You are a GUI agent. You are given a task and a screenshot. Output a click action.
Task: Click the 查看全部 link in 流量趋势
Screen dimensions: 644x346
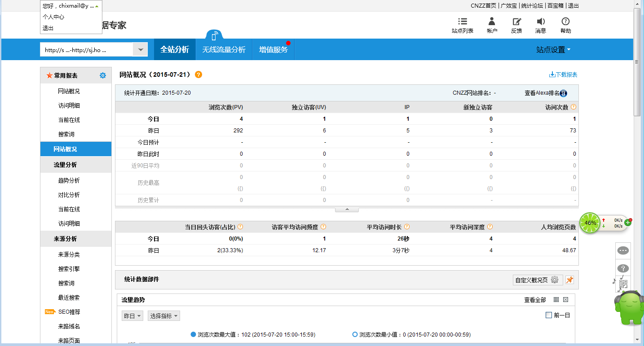535,300
